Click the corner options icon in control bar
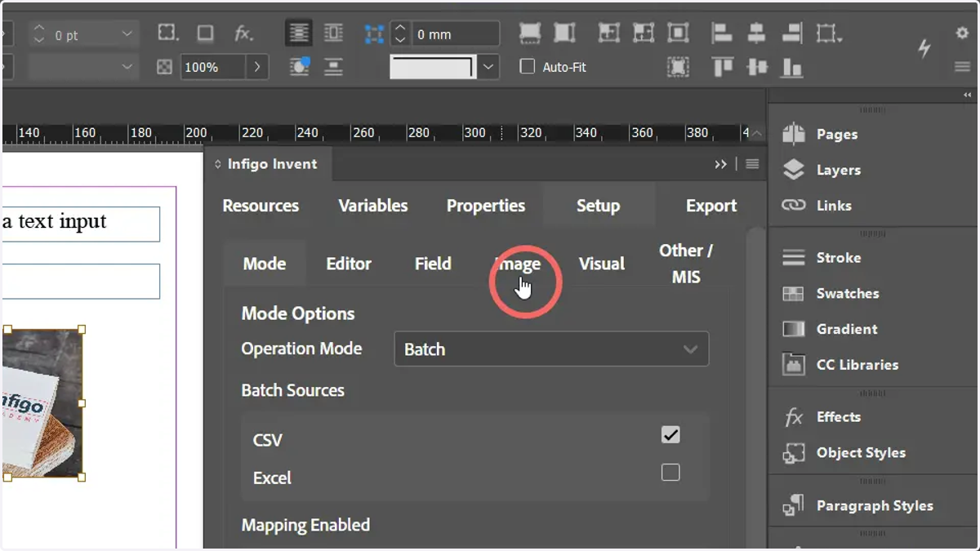The height and width of the screenshot is (551, 980). (167, 33)
